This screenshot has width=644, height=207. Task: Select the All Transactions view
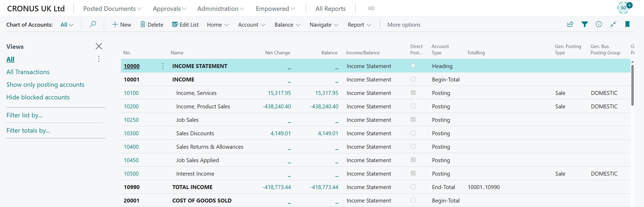pos(28,72)
